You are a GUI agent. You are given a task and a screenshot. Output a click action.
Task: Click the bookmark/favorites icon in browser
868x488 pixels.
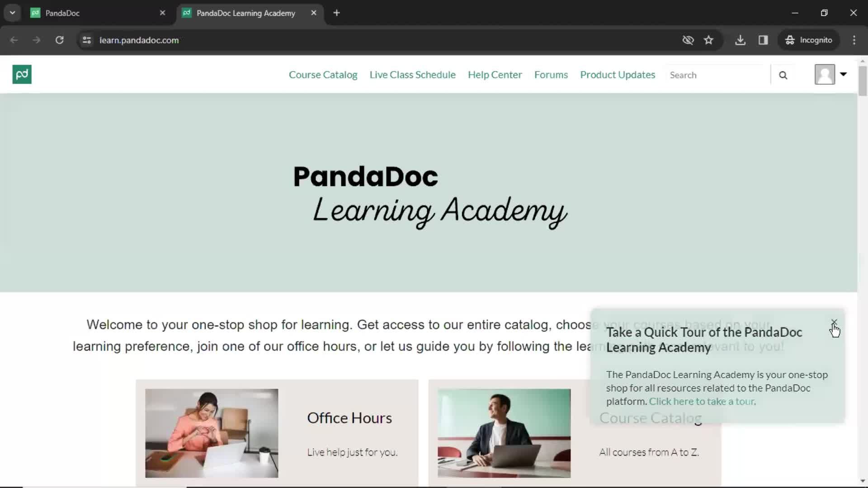click(x=709, y=40)
